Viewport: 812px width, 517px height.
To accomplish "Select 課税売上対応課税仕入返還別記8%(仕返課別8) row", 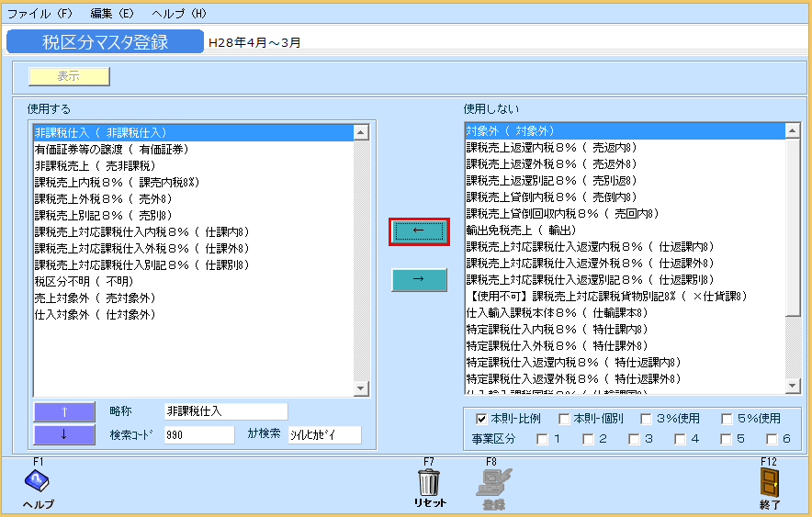I will (625, 280).
